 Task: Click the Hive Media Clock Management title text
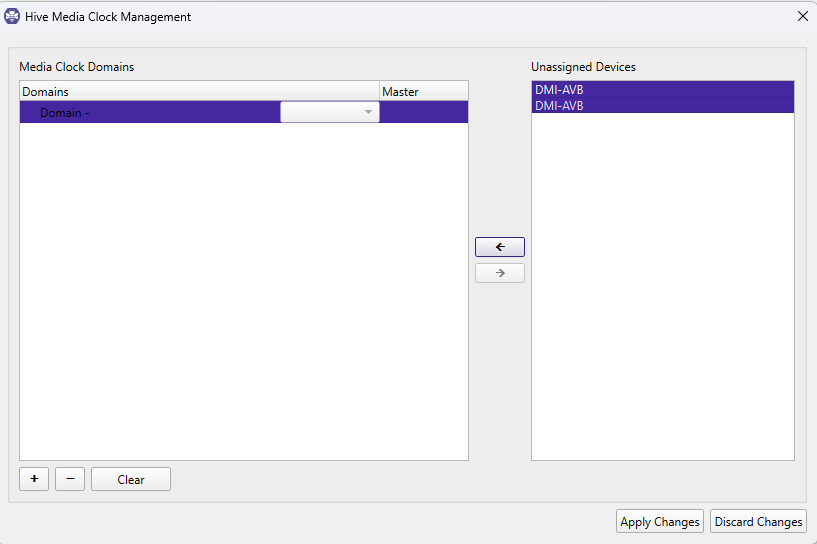pyautogui.click(x=108, y=16)
